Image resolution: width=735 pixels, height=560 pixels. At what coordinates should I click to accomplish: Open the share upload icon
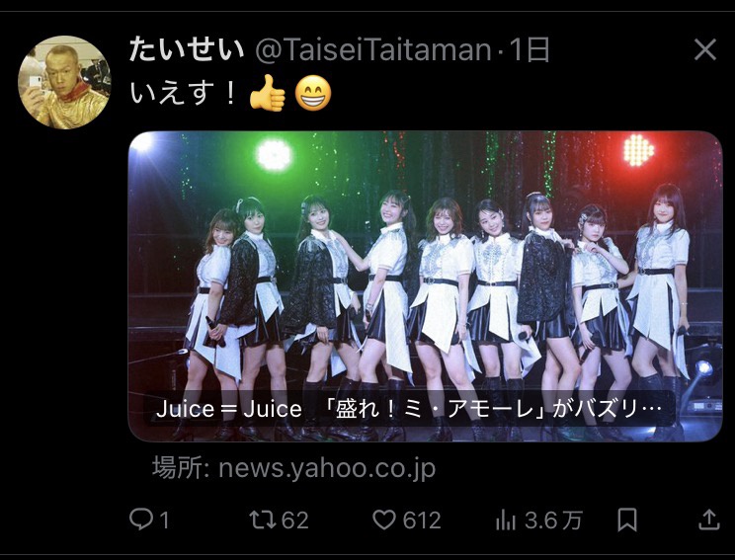pyautogui.click(x=708, y=520)
